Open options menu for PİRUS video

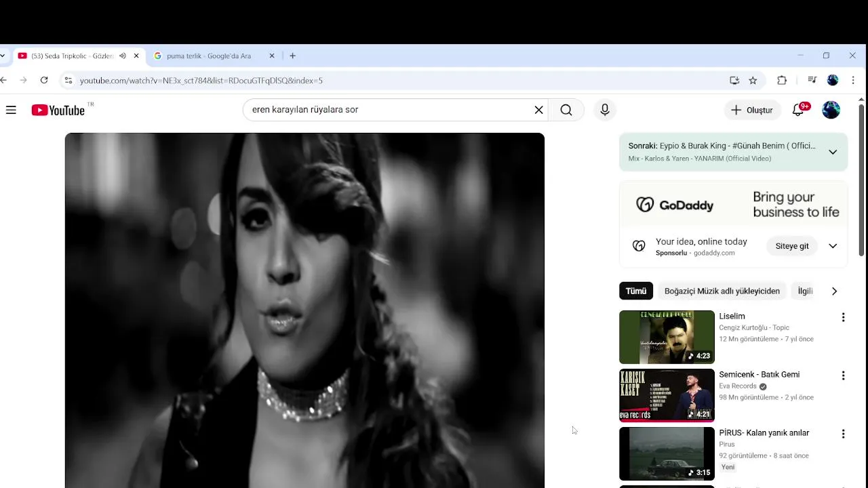(843, 434)
